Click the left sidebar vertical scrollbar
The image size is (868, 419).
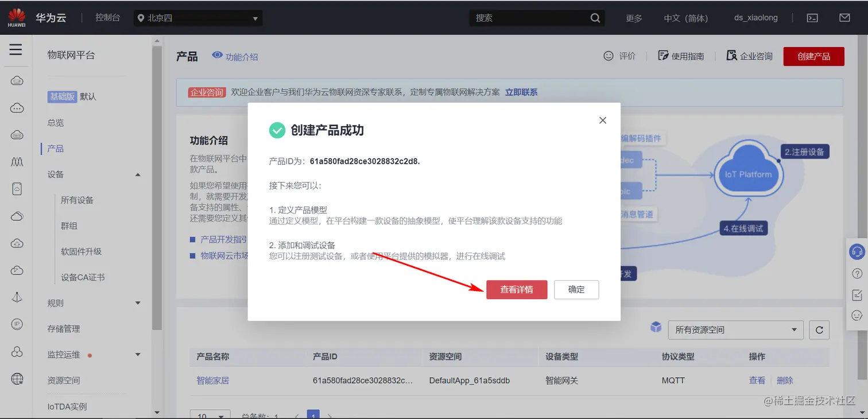[x=157, y=189]
